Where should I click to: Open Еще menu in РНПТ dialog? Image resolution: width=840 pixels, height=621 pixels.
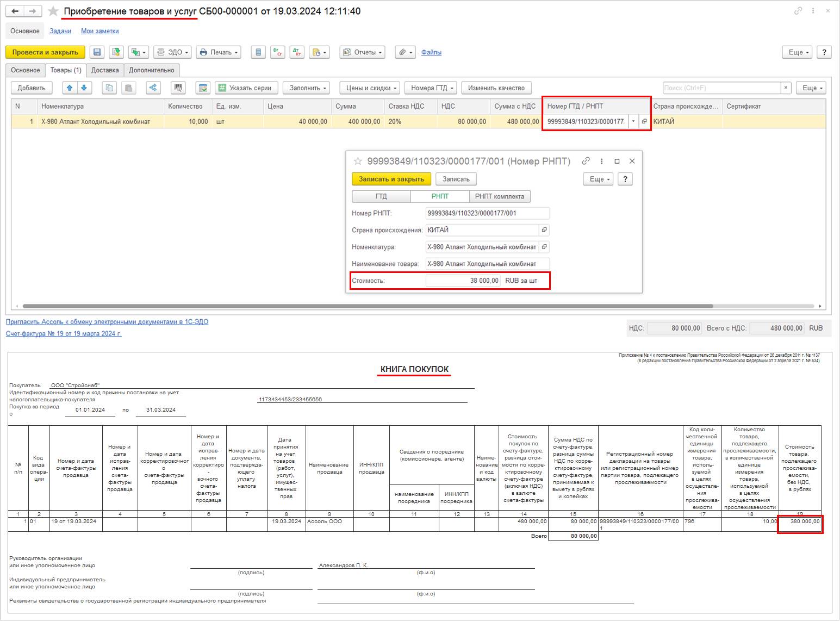pos(599,179)
